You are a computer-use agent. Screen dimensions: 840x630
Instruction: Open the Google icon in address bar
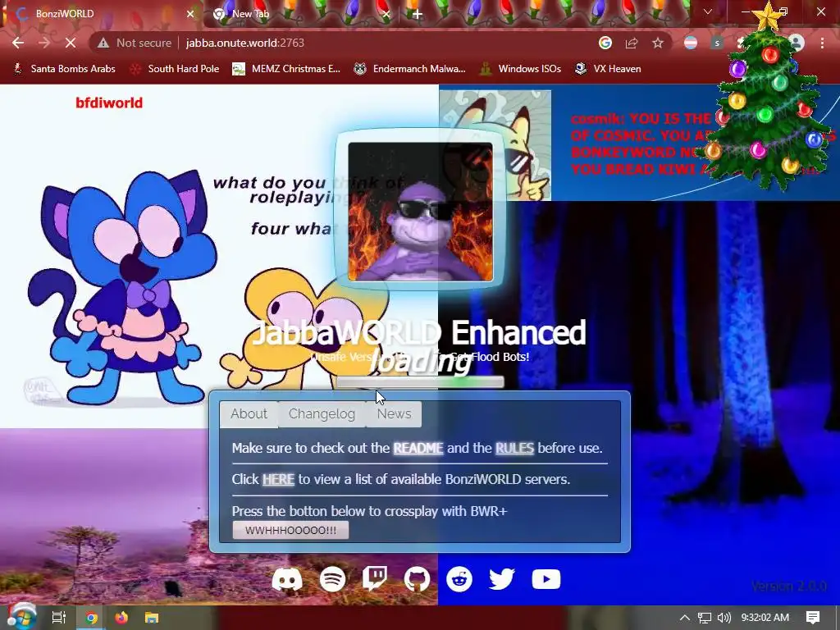[605, 43]
